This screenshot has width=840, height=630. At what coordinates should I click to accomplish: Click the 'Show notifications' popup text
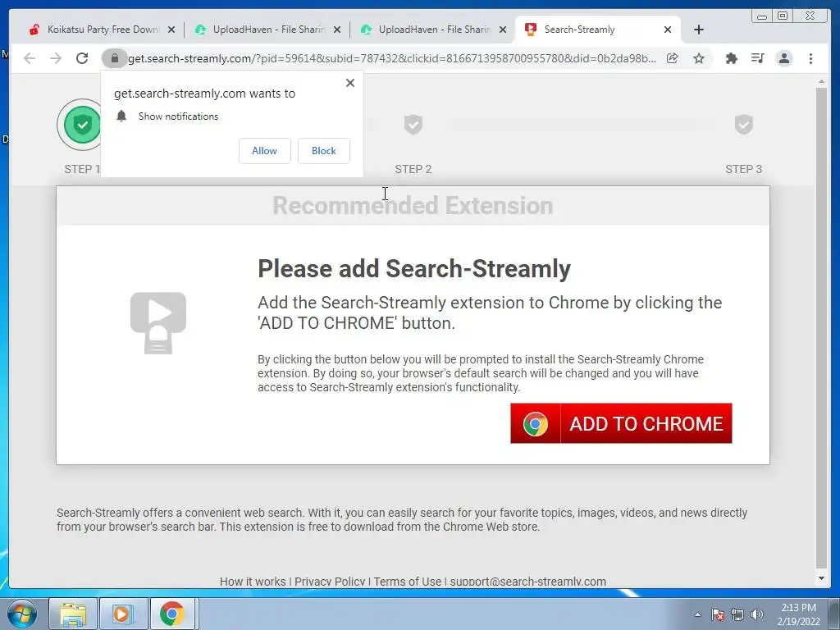[x=178, y=116]
